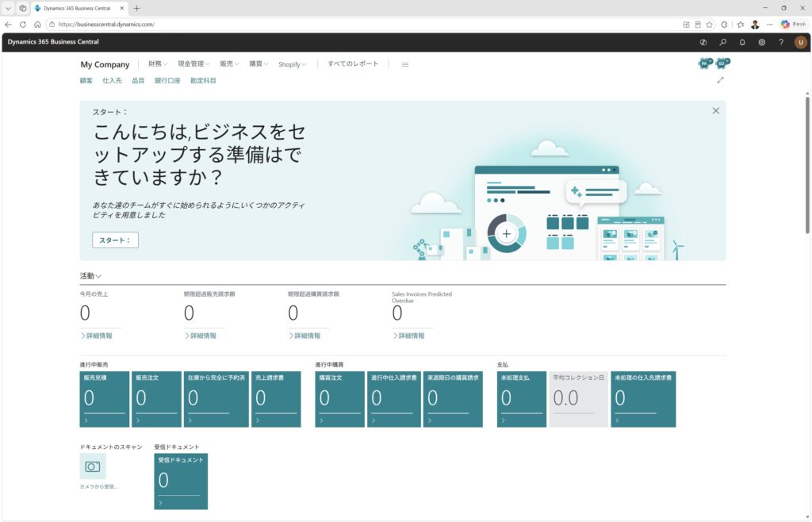This screenshot has height=522, width=812.
Task: Add page to favorites star icon
Action: click(709, 25)
